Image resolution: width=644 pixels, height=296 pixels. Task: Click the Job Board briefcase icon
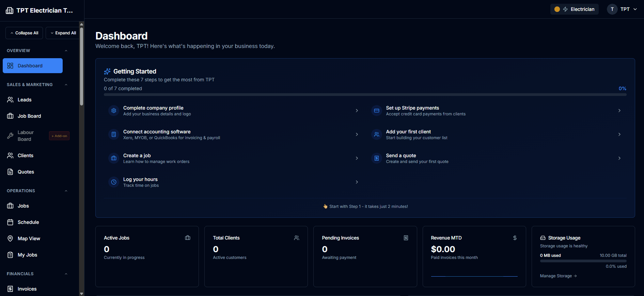10,116
